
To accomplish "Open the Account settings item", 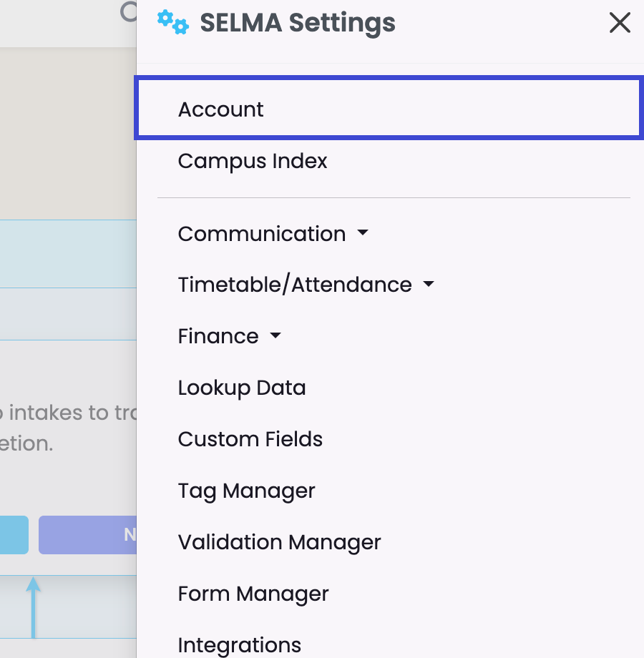I will [x=221, y=109].
